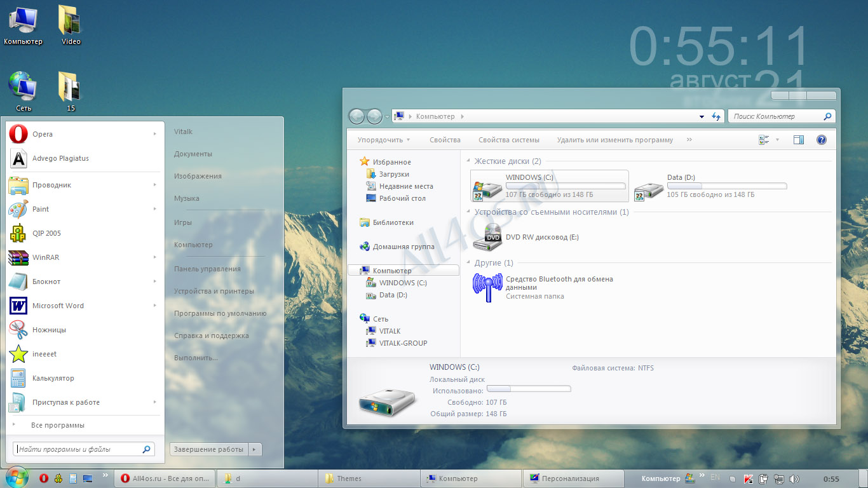
Task: Open the view options dropdown arrow
Action: 776,140
